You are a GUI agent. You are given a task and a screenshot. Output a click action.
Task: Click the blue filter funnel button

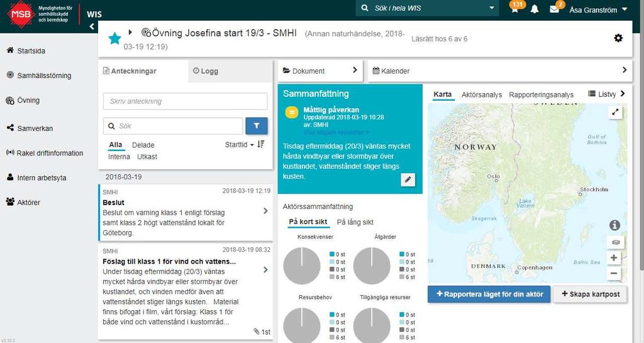point(257,126)
